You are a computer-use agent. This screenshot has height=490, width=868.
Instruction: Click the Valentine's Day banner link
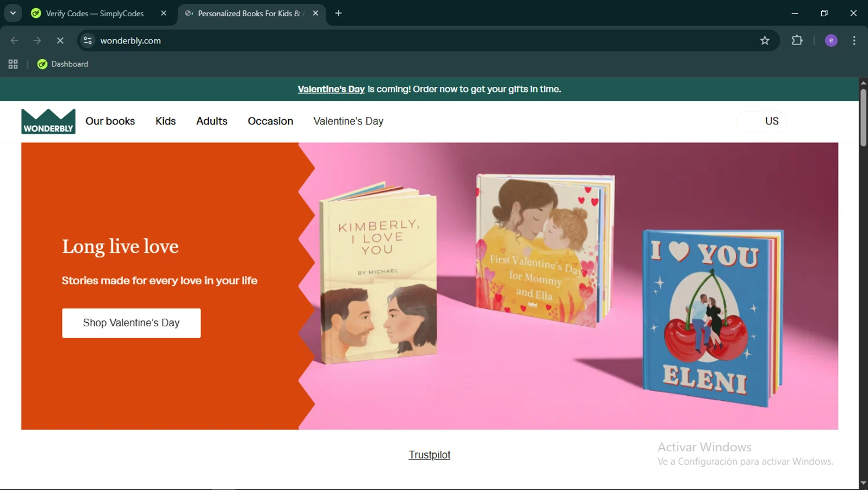(331, 89)
